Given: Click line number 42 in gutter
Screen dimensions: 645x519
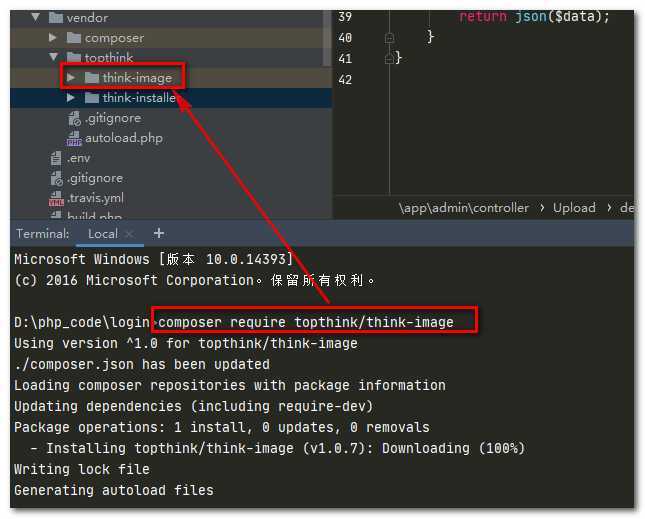Looking at the screenshot, I should pos(345,80).
